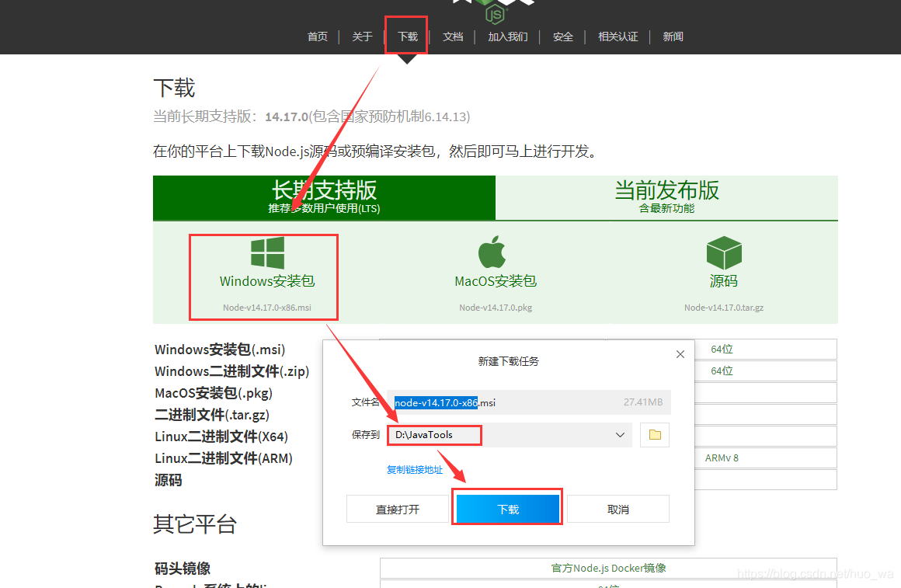901x588 pixels.
Task: Click Node-v14.17.0-x86.msi file name text
Action: coord(267,308)
